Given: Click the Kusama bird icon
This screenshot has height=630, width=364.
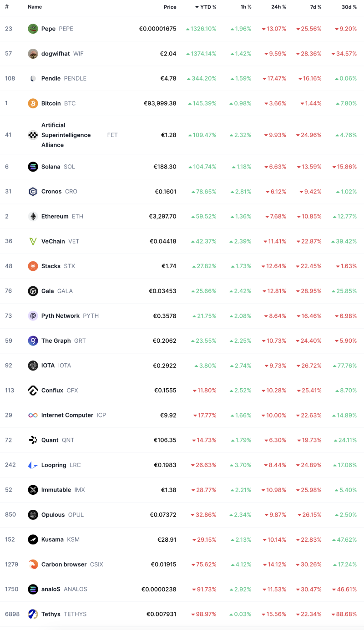Looking at the screenshot, I should point(33,539).
